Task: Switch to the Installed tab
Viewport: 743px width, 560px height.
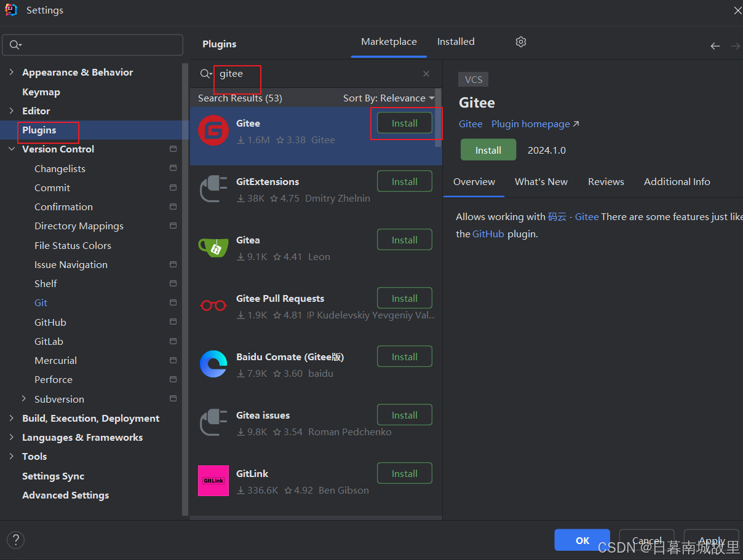Action: [x=456, y=42]
